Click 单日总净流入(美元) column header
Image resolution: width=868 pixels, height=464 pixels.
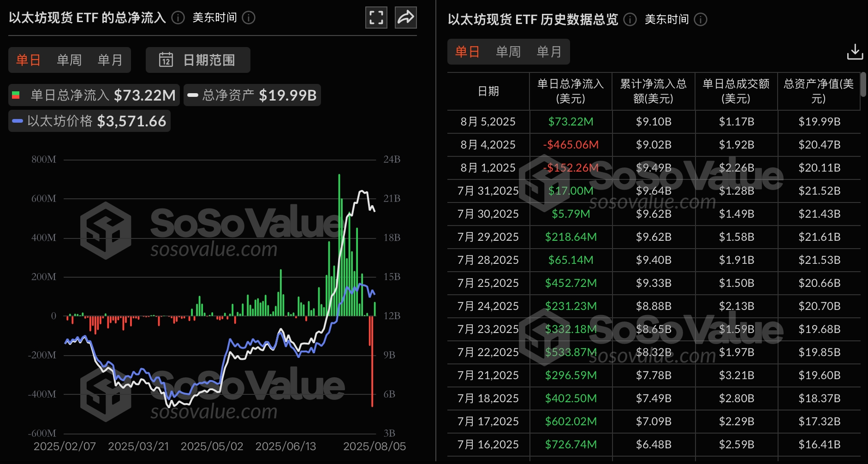pyautogui.click(x=571, y=91)
